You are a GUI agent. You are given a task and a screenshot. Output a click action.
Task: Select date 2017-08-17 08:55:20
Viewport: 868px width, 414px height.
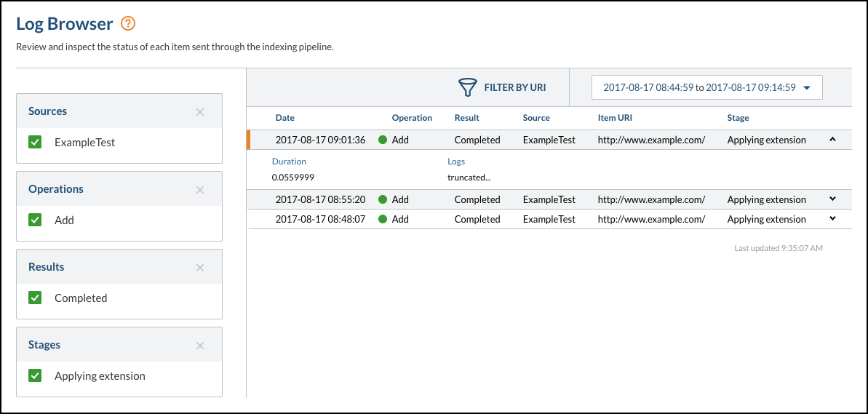[x=321, y=199]
